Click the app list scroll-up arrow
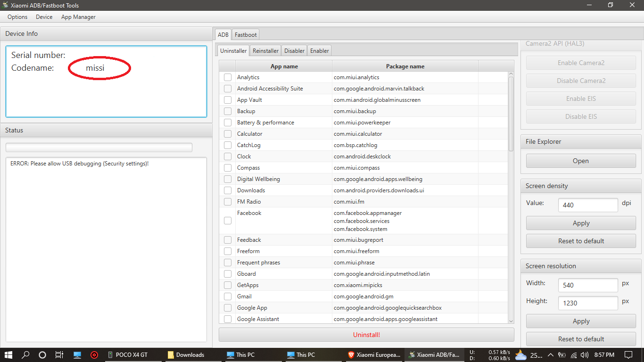This screenshot has height=362, width=644. 511,74
